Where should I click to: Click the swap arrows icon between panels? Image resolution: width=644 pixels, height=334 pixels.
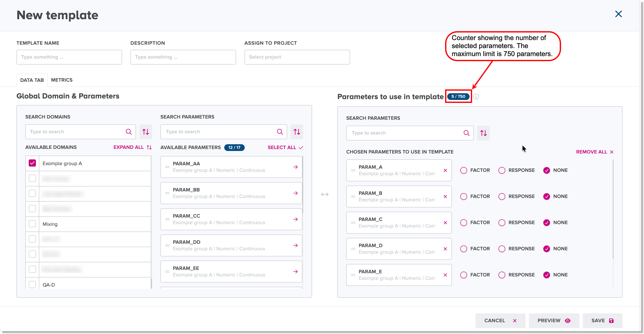tap(325, 194)
